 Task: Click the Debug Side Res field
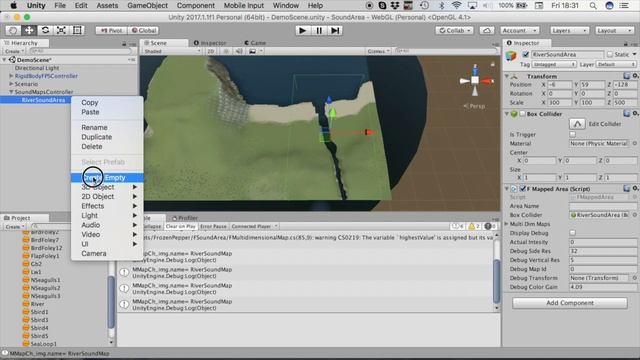pos(602,251)
